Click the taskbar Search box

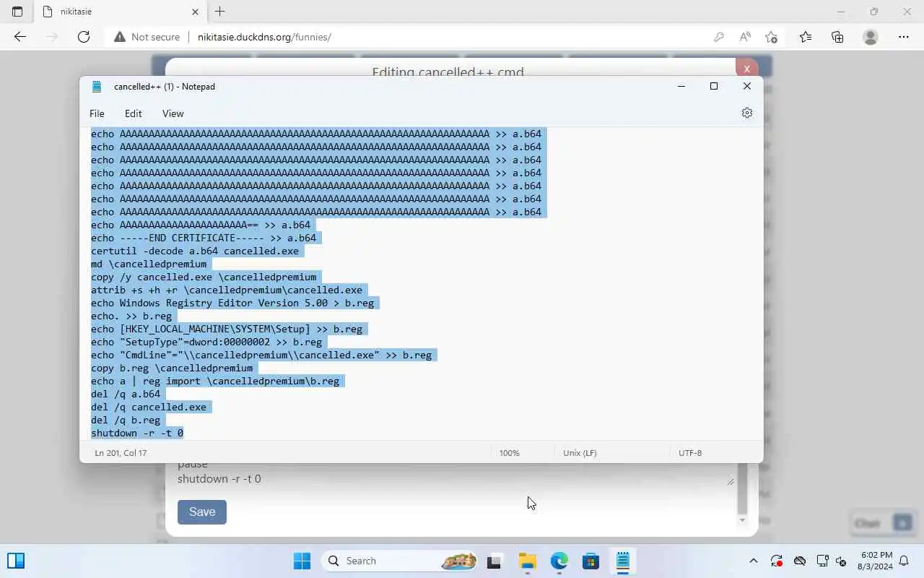(401, 561)
